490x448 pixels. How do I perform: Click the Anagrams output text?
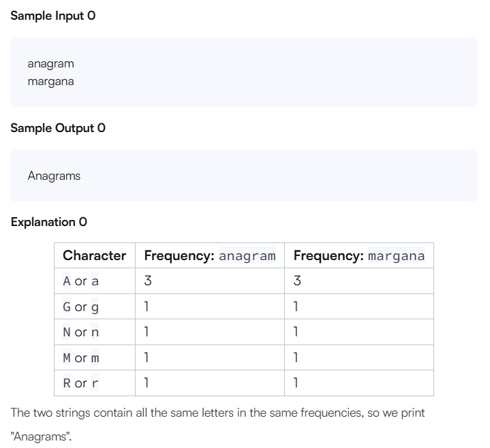click(x=54, y=176)
